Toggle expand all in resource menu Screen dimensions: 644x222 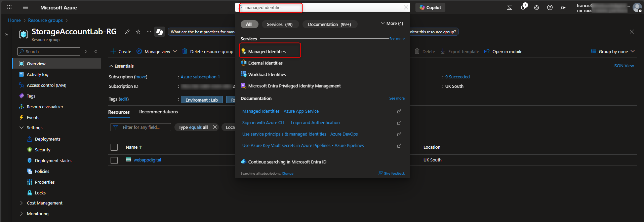coord(86,51)
